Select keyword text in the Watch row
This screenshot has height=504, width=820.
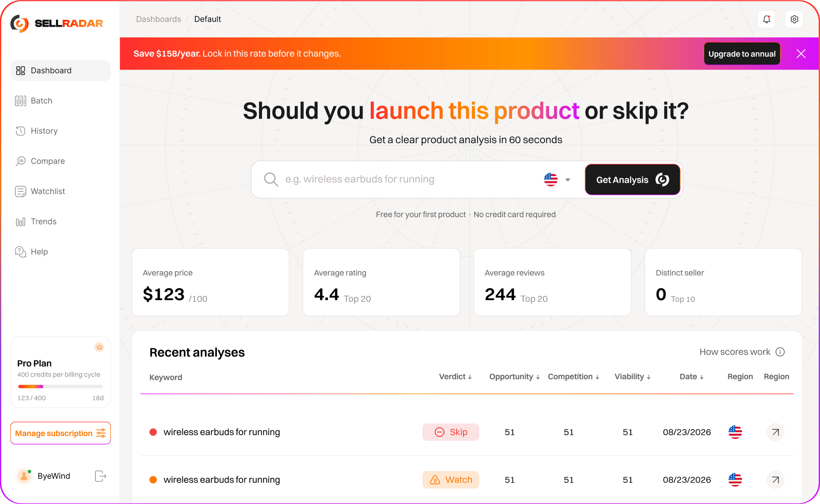(x=222, y=480)
